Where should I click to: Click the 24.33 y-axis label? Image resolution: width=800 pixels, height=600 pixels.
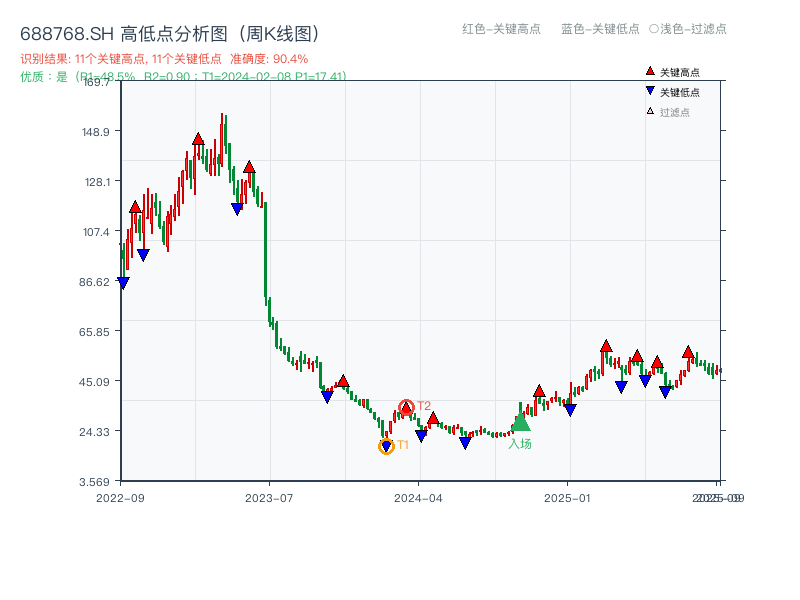pos(94,432)
